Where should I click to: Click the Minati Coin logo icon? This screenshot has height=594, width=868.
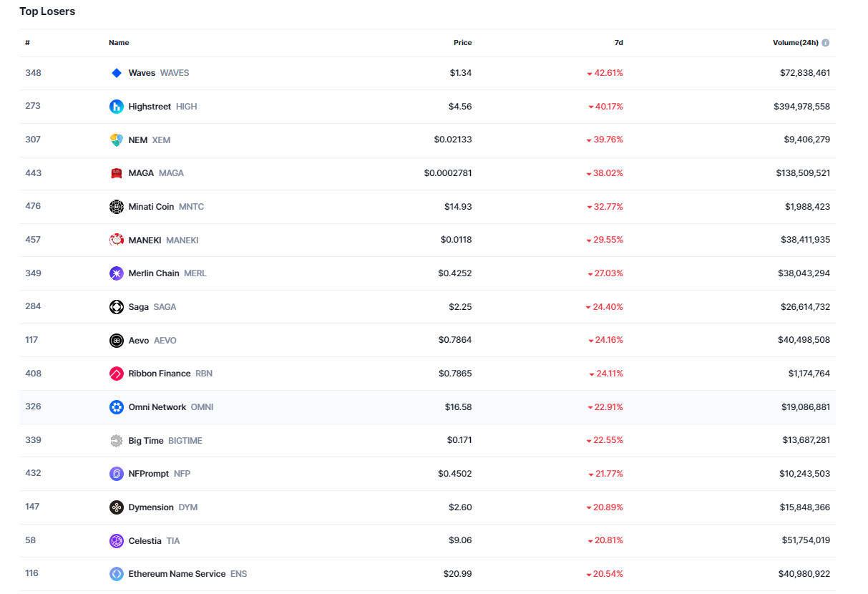(x=117, y=207)
